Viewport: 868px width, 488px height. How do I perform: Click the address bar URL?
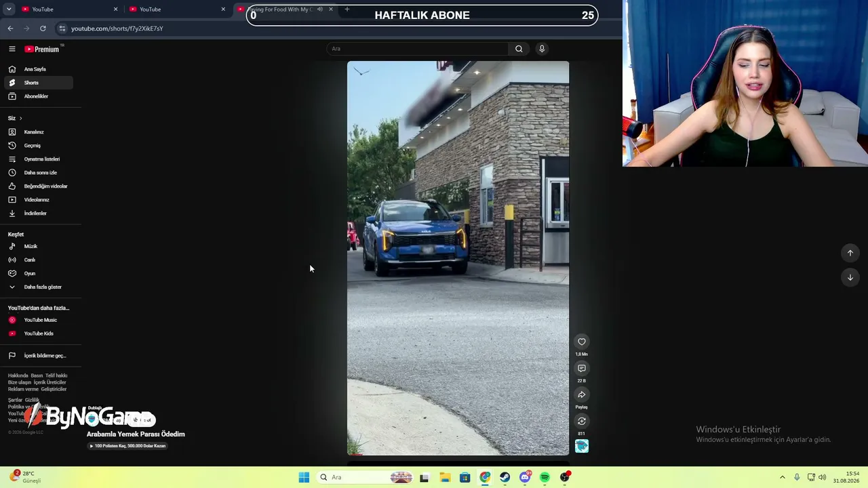pos(117,28)
